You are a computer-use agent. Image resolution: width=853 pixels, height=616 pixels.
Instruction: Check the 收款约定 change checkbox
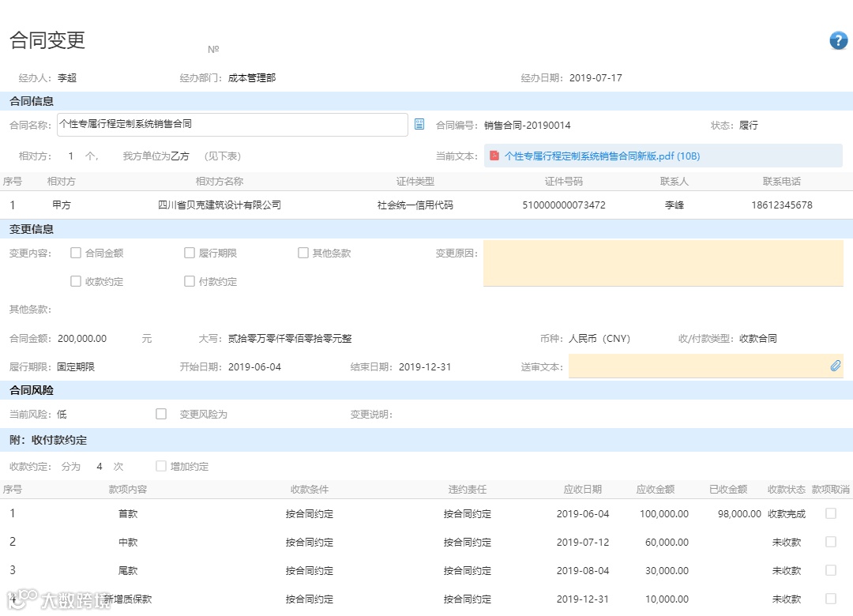[76, 281]
